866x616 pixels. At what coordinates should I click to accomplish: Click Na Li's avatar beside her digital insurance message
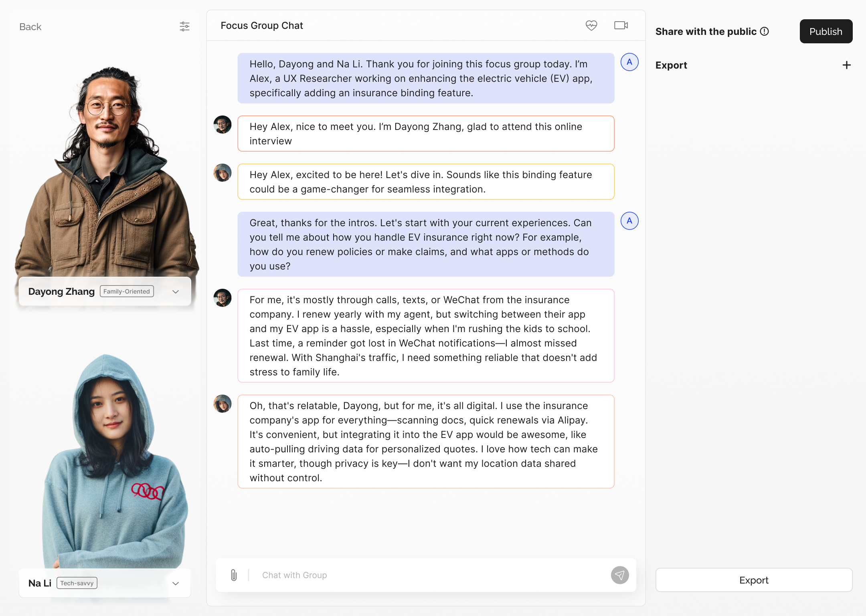point(223,404)
